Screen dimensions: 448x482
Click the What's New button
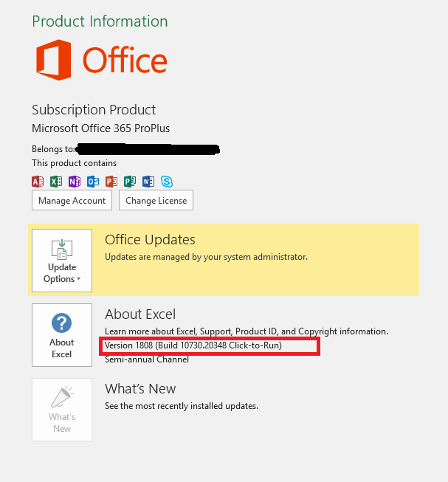[x=62, y=410]
